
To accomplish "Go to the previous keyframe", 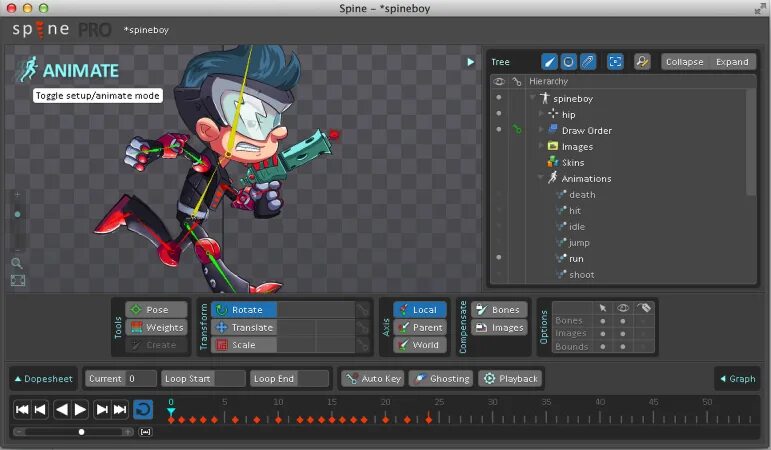I will click(40, 410).
